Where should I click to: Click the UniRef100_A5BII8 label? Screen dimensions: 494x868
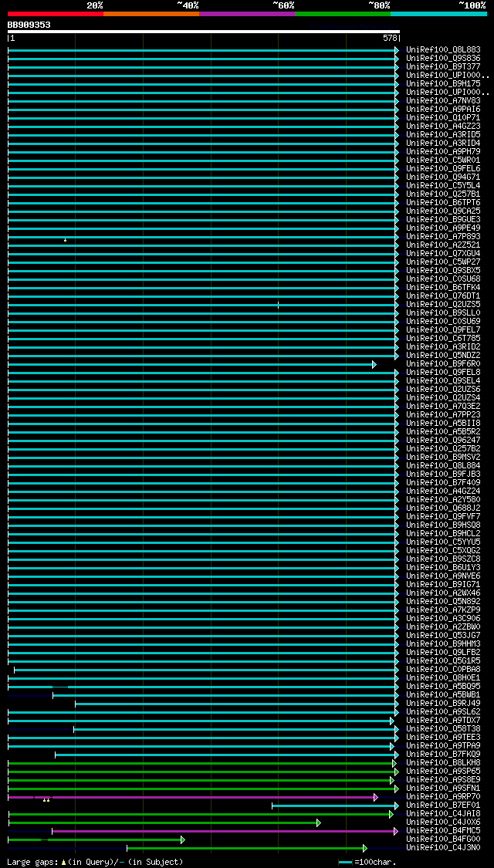pyautogui.click(x=443, y=423)
